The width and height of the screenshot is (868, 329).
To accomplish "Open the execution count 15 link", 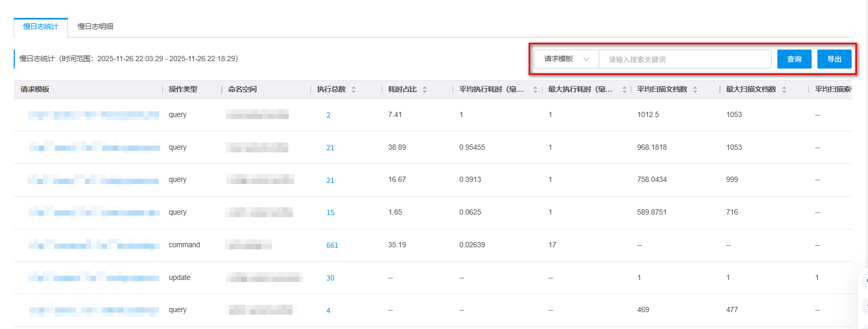I will coord(330,212).
